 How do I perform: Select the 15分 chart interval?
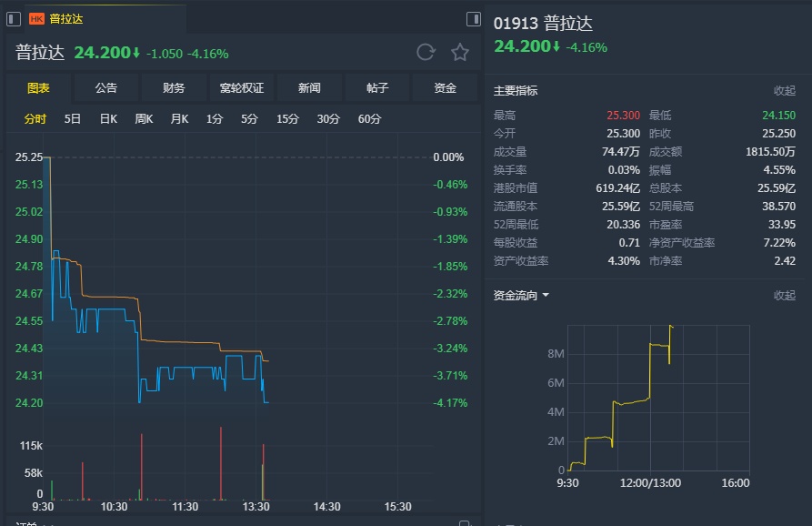click(x=287, y=119)
